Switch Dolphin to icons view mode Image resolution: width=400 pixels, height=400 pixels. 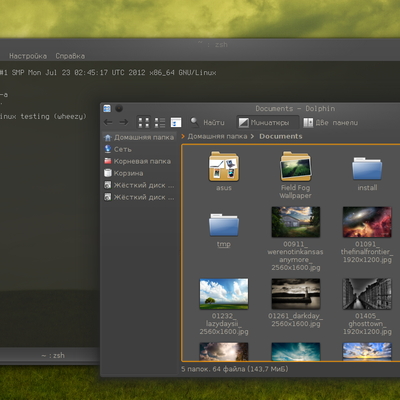tap(144, 122)
